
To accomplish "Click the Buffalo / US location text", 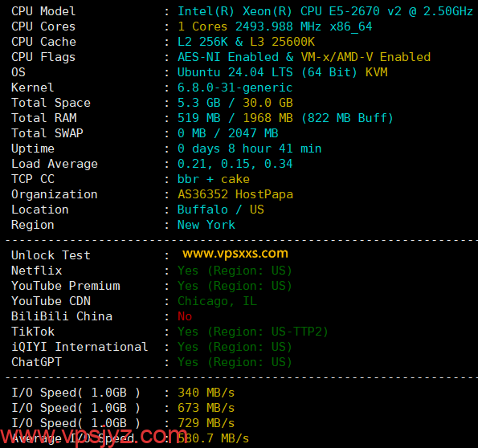I will (x=221, y=210).
